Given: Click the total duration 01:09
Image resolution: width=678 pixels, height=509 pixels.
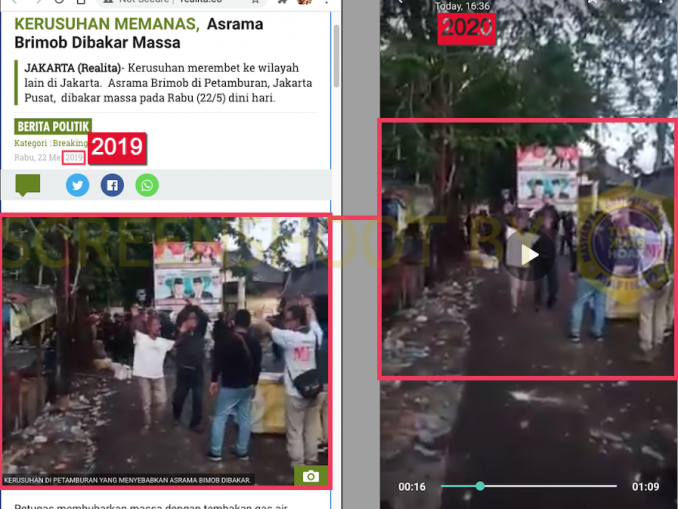Looking at the screenshot, I should 646,487.
